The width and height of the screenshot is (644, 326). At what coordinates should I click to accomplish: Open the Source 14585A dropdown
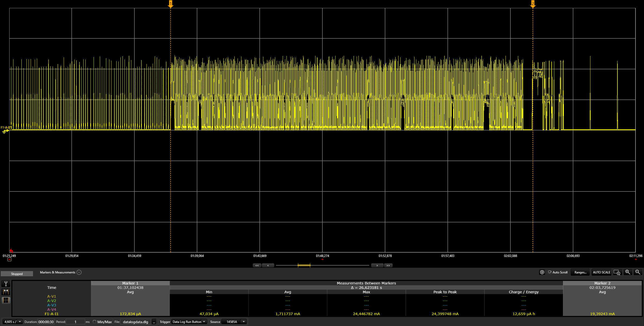234,322
